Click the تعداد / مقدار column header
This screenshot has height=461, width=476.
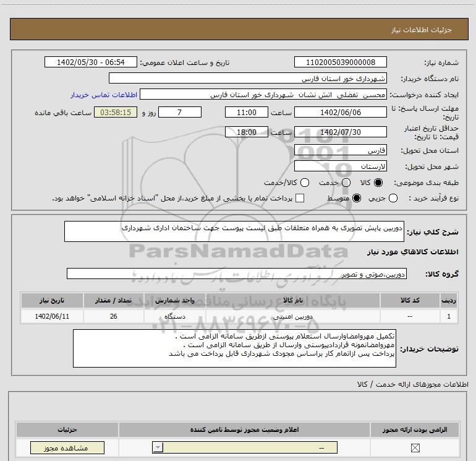pyautogui.click(x=114, y=300)
